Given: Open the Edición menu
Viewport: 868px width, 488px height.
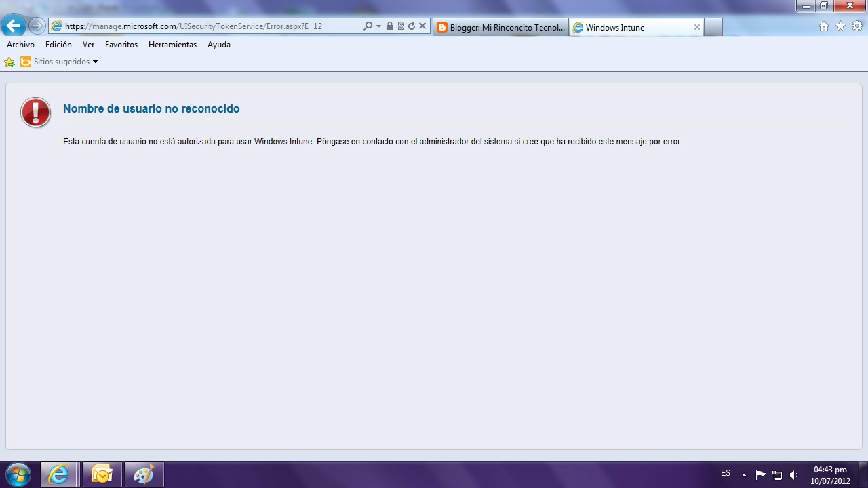Looking at the screenshot, I should [x=58, y=45].
